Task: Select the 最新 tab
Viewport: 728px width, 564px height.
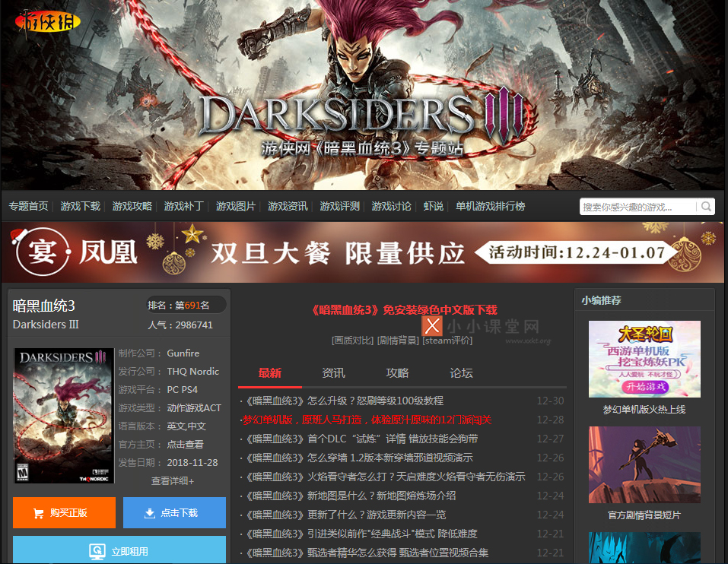Action: click(270, 373)
